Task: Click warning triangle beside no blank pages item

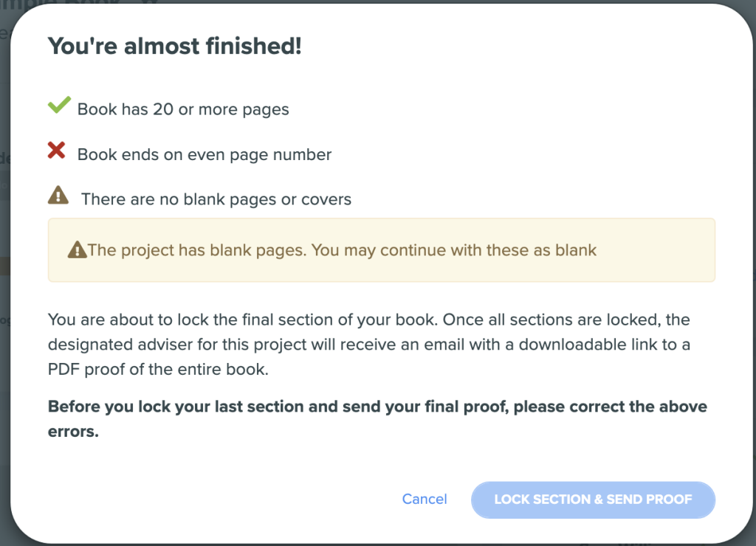Action: pyautogui.click(x=58, y=196)
